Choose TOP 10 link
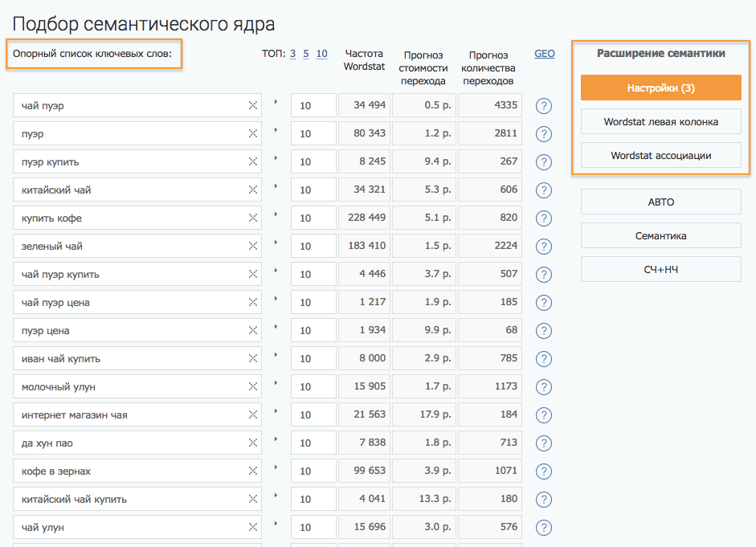Viewport: 756px width, 547px height. click(321, 54)
